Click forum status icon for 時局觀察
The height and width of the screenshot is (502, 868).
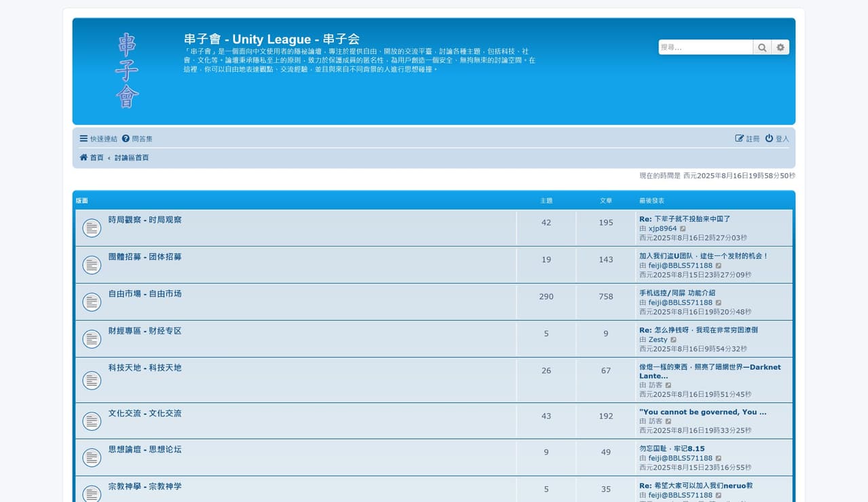click(x=92, y=229)
